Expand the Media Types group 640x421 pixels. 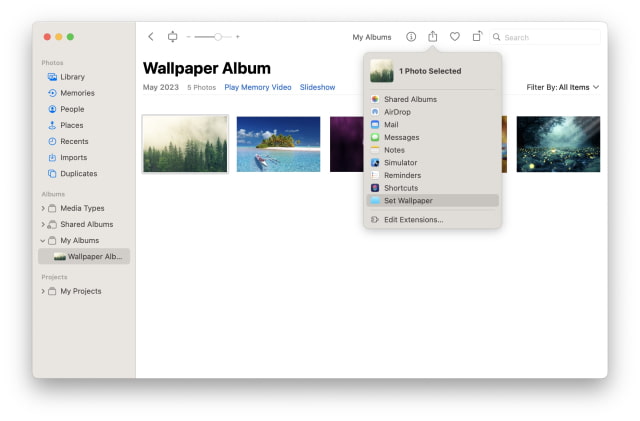43,208
